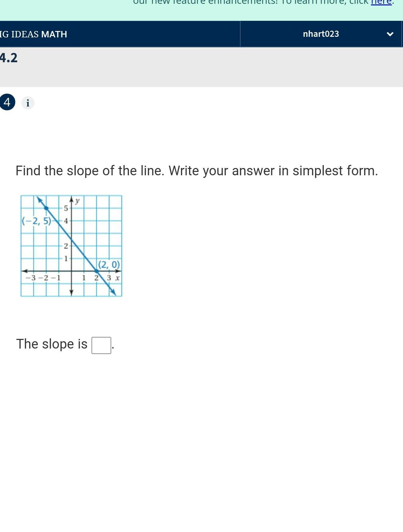Click the feature enhancements banner text

250,2
